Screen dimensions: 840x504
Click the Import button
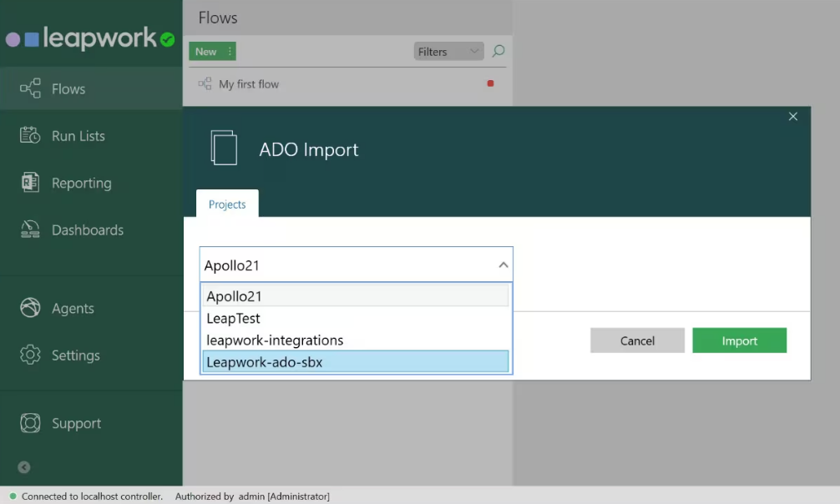coord(739,340)
